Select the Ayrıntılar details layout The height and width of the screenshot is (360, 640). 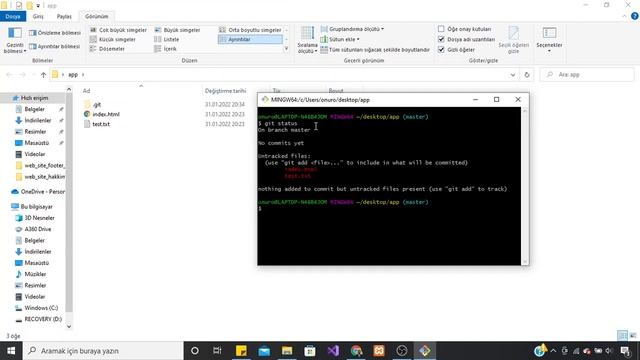(x=250, y=40)
